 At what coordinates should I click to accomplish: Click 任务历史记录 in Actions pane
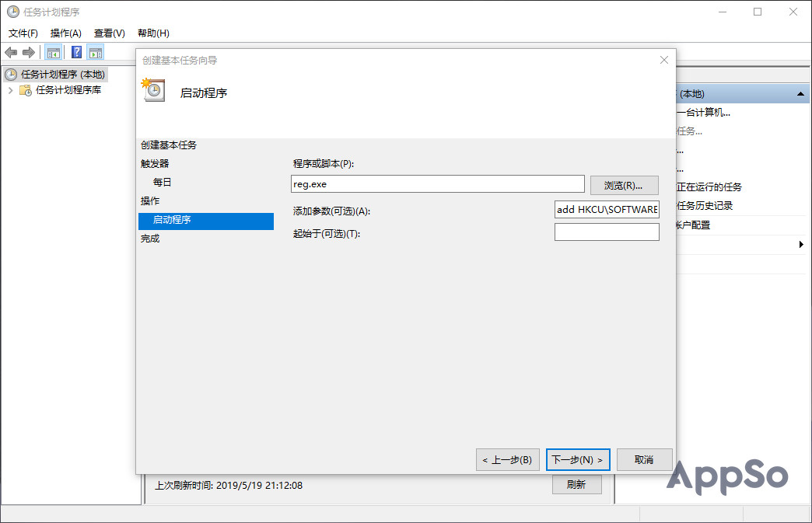705,206
